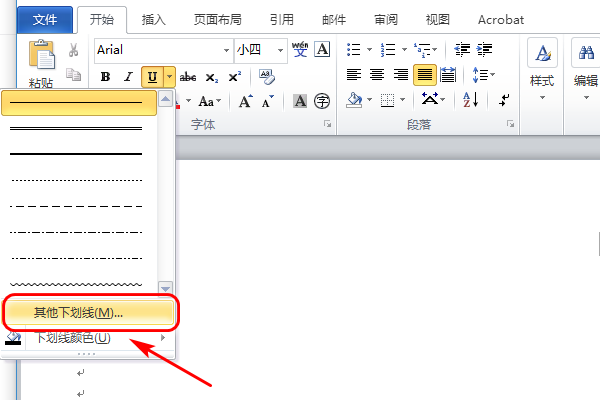Open the Paragraph dialog launcher
600x400 pixels.
pyautogui.click(x=510, y=124)
